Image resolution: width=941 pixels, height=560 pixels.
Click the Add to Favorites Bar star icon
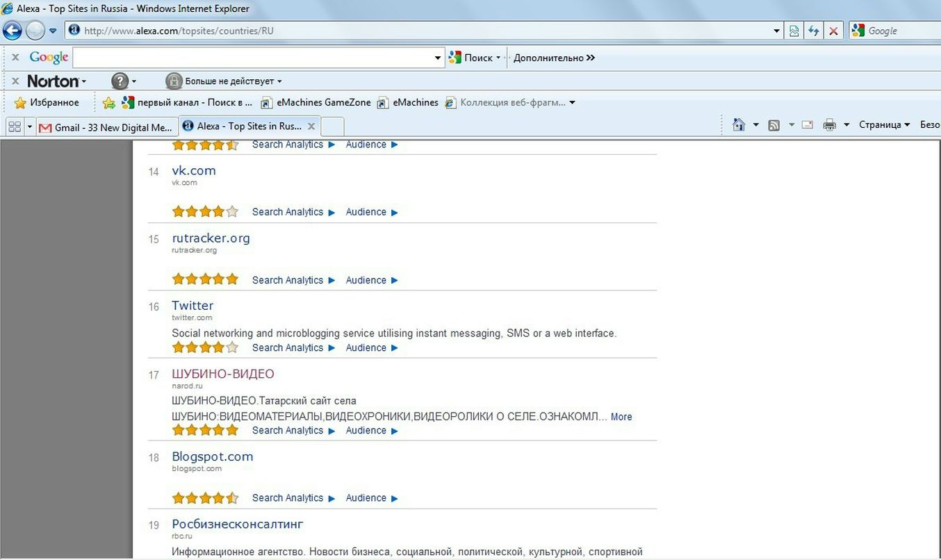(109, 103)
